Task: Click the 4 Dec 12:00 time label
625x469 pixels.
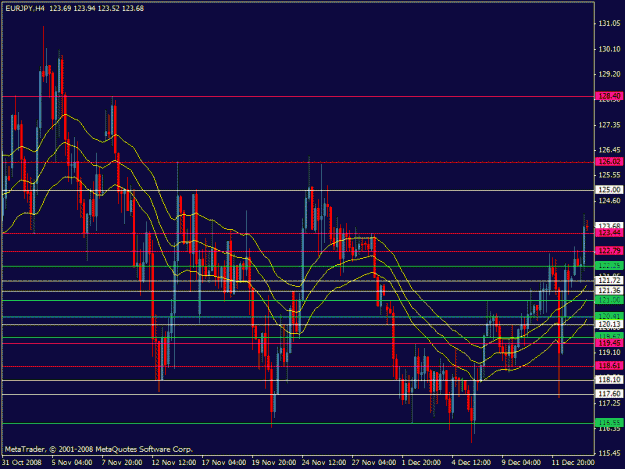Action: pyautogui.click(x=471, y=462)
